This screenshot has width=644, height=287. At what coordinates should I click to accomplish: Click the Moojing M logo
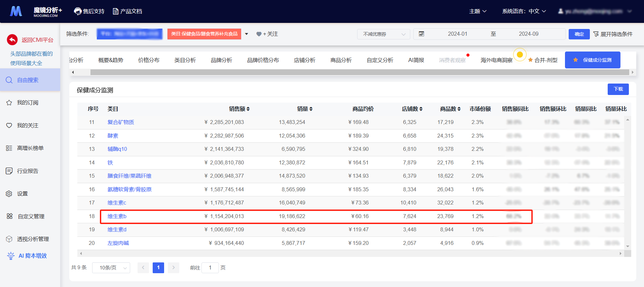pos(16,11)
